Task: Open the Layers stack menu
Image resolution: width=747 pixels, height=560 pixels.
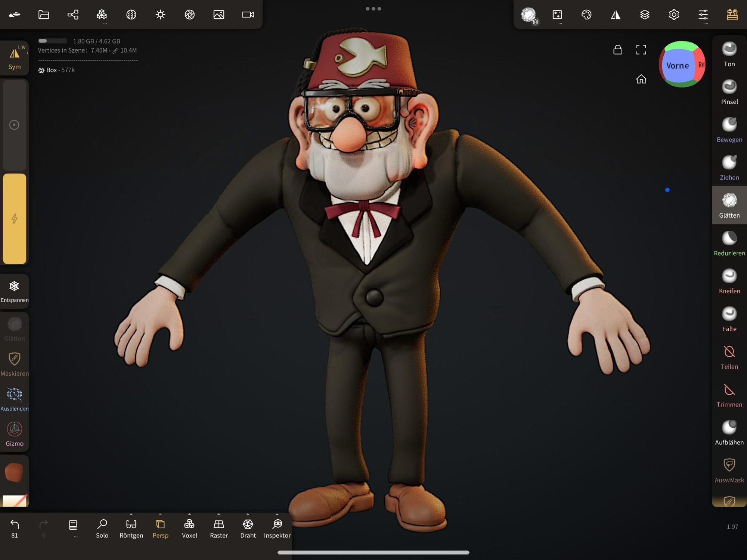Action: point(645,15)
